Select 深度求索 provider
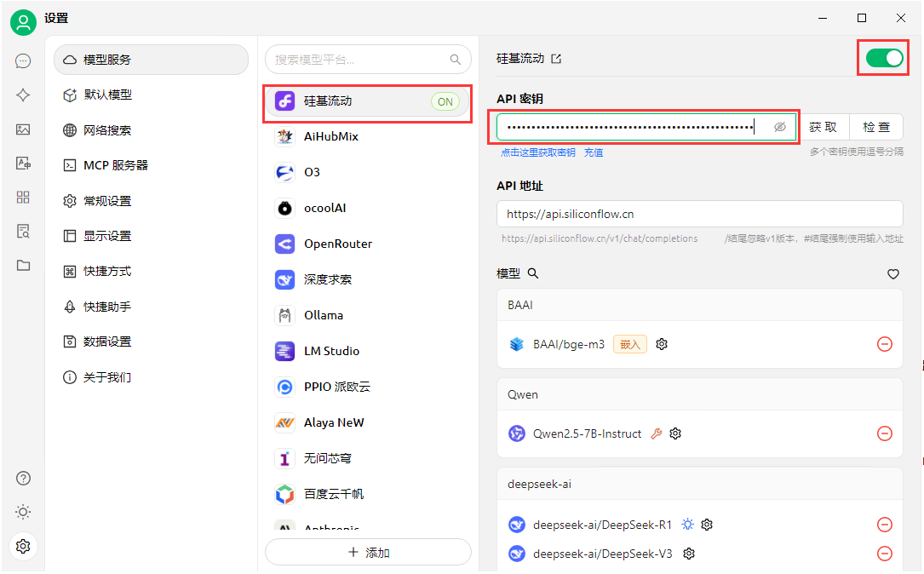 pyautogui.click(x=368, y=280)
